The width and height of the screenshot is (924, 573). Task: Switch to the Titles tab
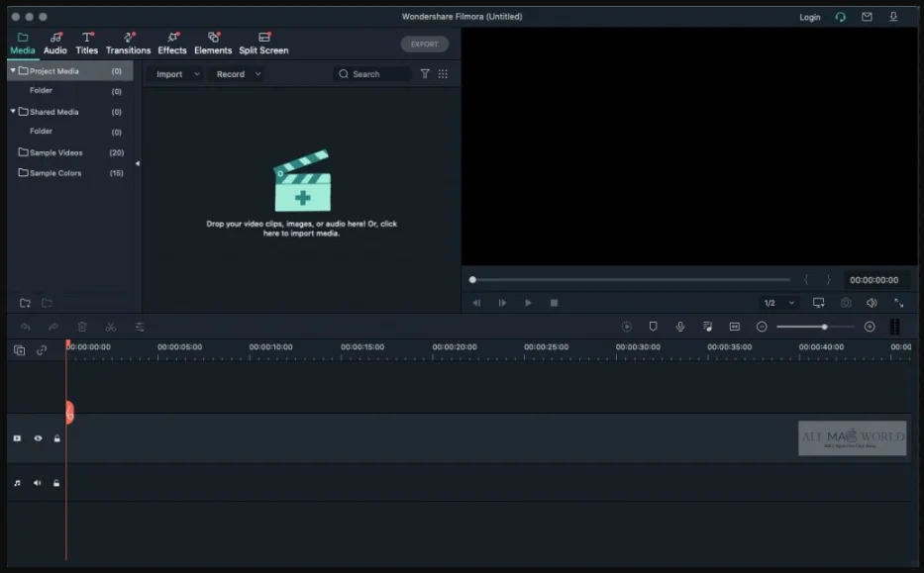[x=86, y=44]
